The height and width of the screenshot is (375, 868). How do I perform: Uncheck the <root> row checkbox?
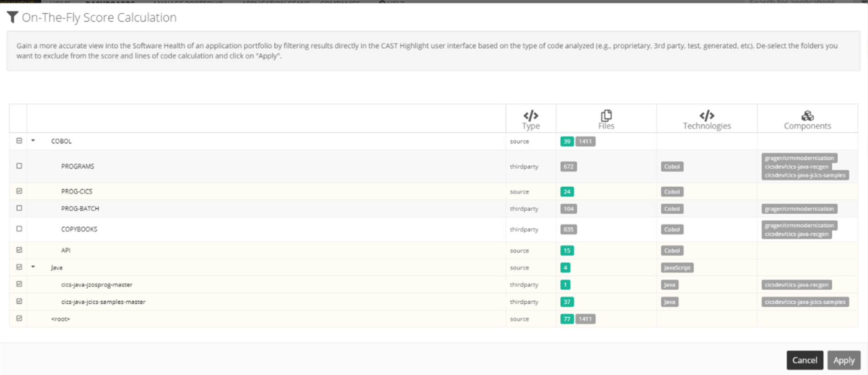pos(19,318)
